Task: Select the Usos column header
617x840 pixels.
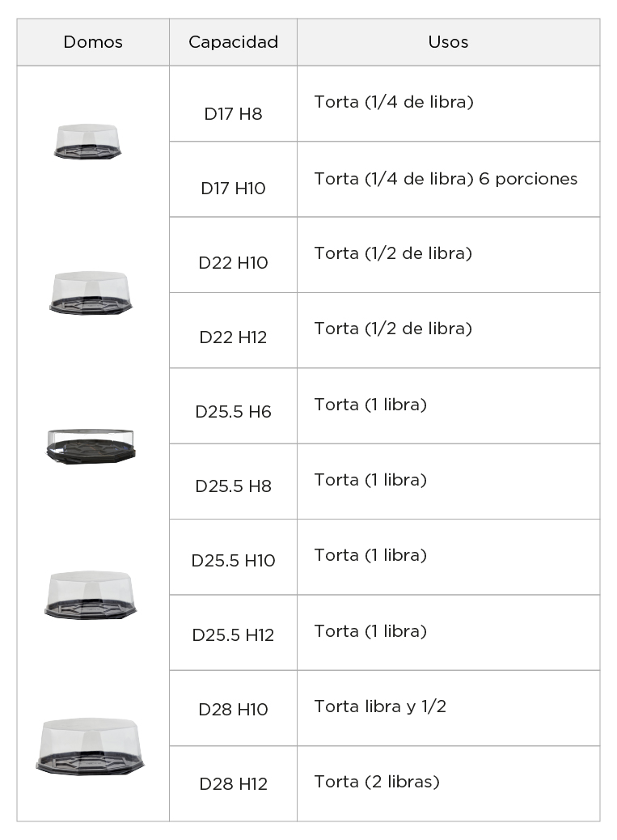Action: 449,42
